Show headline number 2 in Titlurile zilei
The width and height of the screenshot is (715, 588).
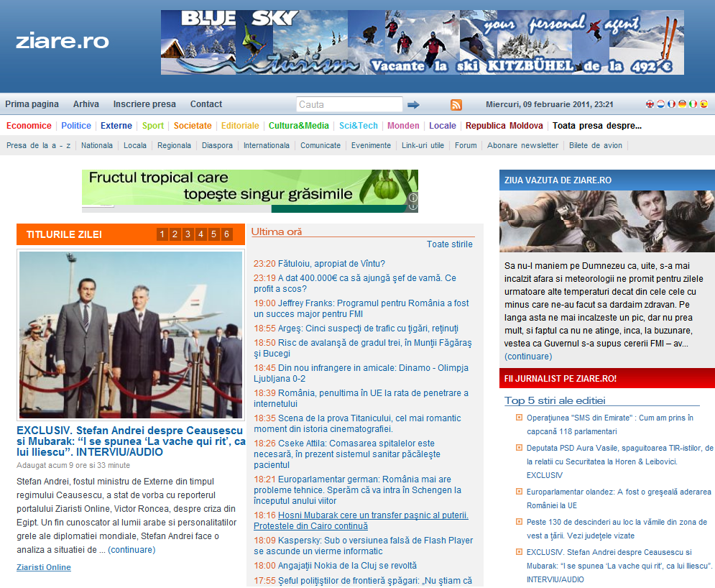coord(175,234)
